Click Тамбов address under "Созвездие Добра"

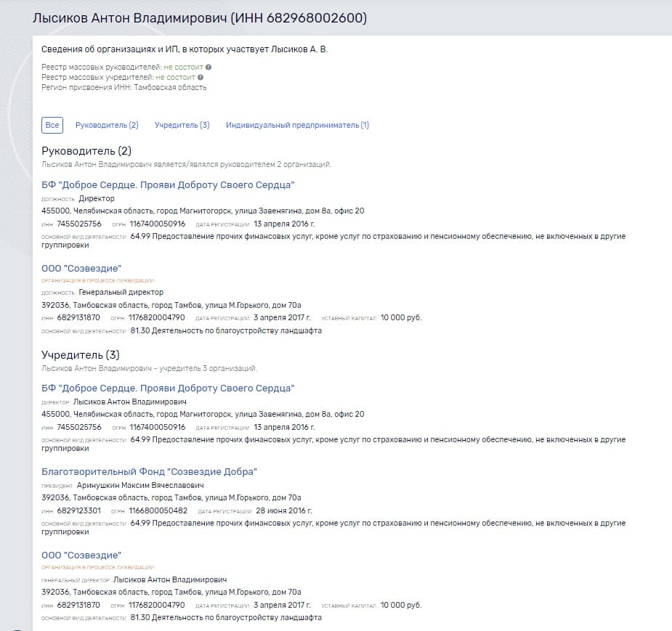[171, 498]
